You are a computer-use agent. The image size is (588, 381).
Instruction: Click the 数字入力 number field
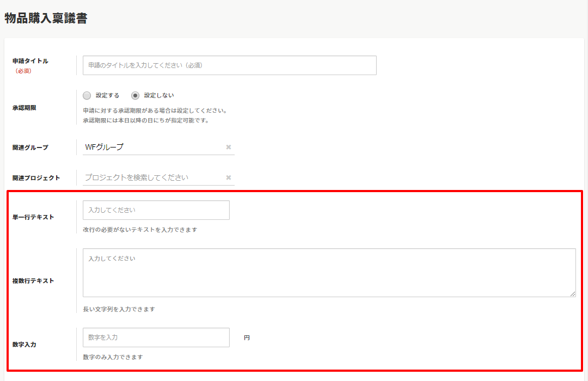click(156, 337)
